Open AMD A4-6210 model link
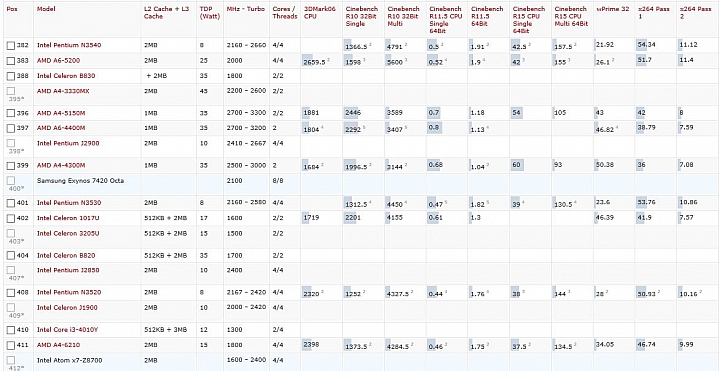 pos(59,344)
